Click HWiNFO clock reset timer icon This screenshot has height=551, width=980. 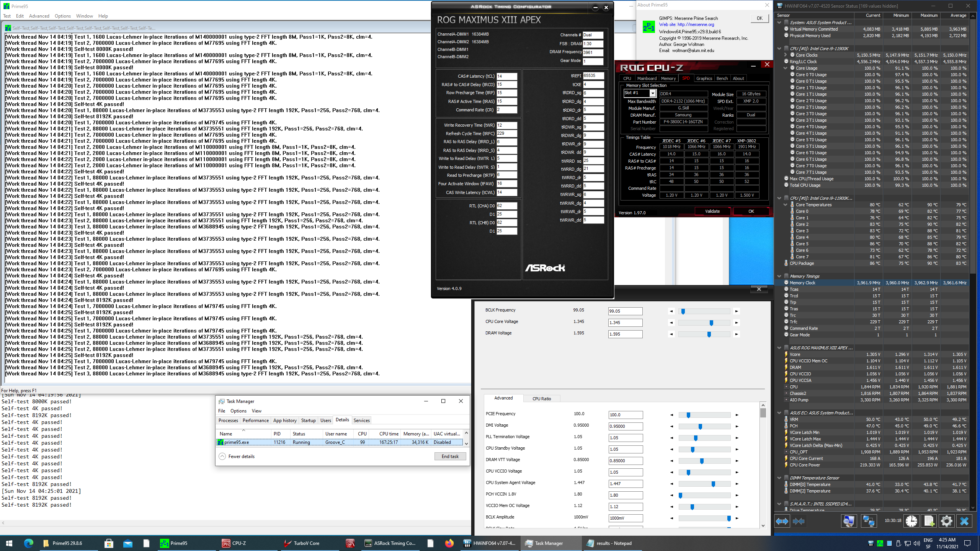point(911,521)
